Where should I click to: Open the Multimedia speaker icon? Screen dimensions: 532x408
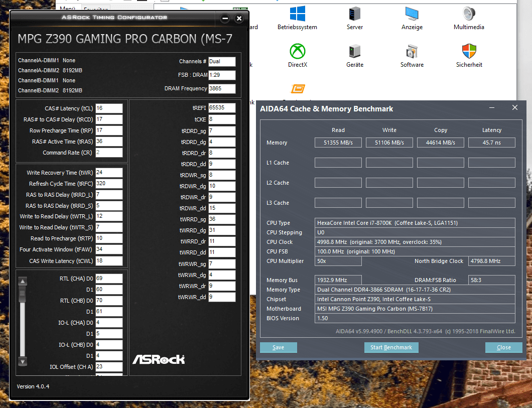pyautogui.click(x=469, y=14)
